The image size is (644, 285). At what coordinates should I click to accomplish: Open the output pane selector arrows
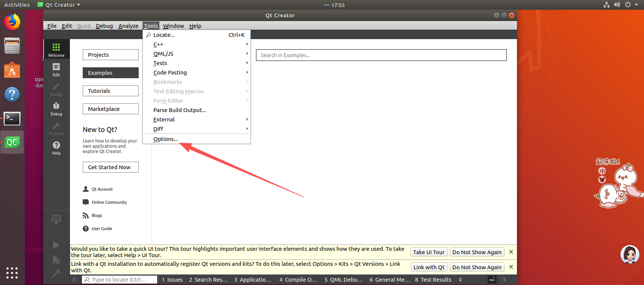[x=460, y=280]
